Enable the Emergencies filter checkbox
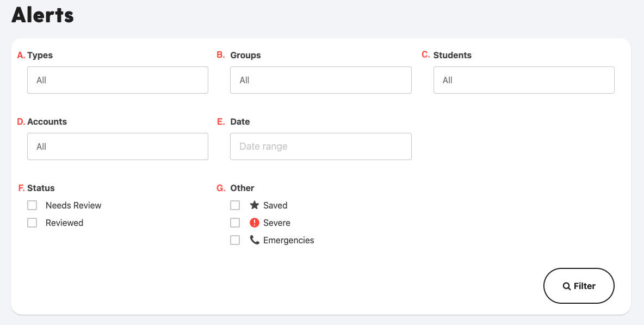The image size is (644, 325). [x=235, y=240]
